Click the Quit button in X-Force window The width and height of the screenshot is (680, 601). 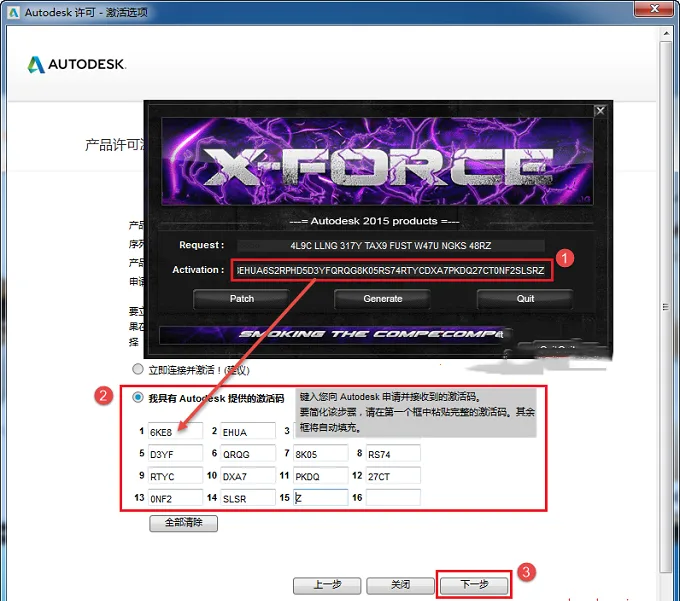click(x=525, y=299)
